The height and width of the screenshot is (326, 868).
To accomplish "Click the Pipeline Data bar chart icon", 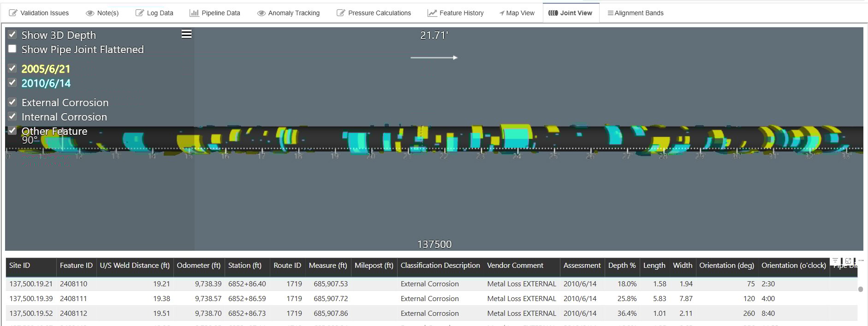I will 194,13.
